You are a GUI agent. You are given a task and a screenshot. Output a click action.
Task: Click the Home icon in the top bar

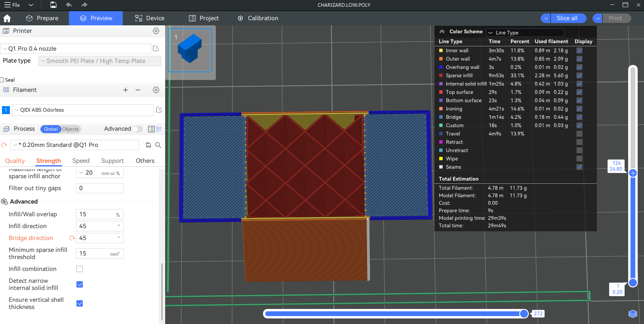point(7,18)
